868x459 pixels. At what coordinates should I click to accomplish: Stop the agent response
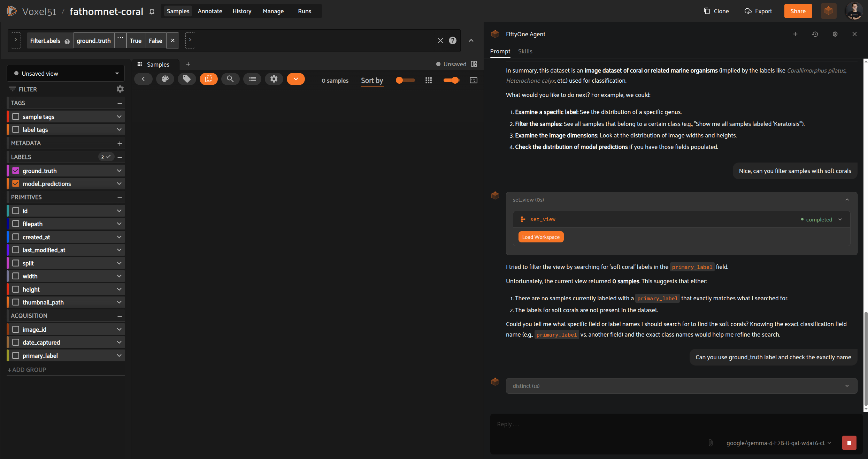tap(849, 443)
